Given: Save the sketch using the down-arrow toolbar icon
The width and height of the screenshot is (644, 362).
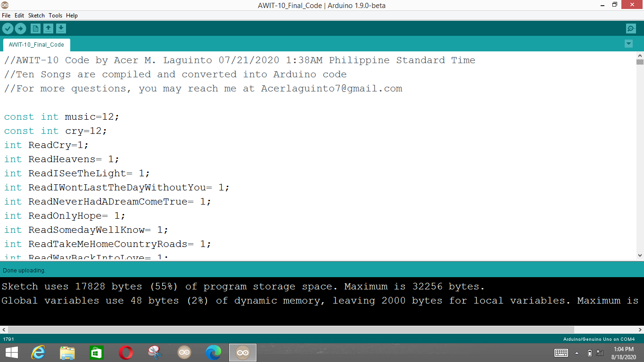Looking at the screenshot, I should (x=61, y=29).
